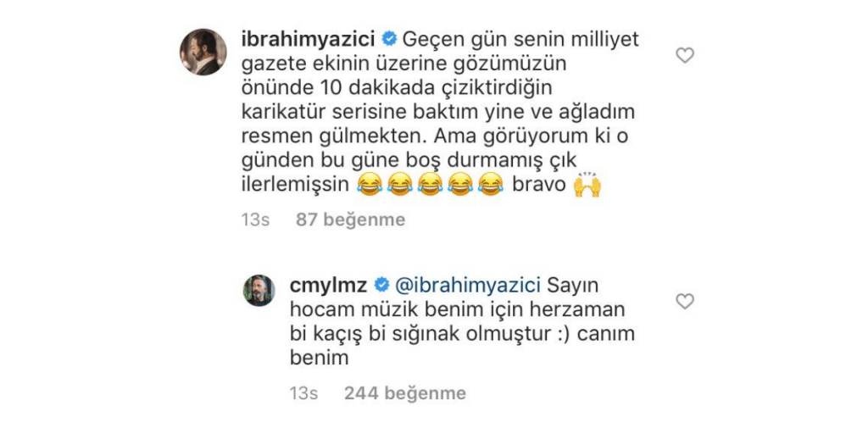Viewport: 868px width, 434px height.
Task: Open cmylmz's profile picture
Action: tap(259, 291)
